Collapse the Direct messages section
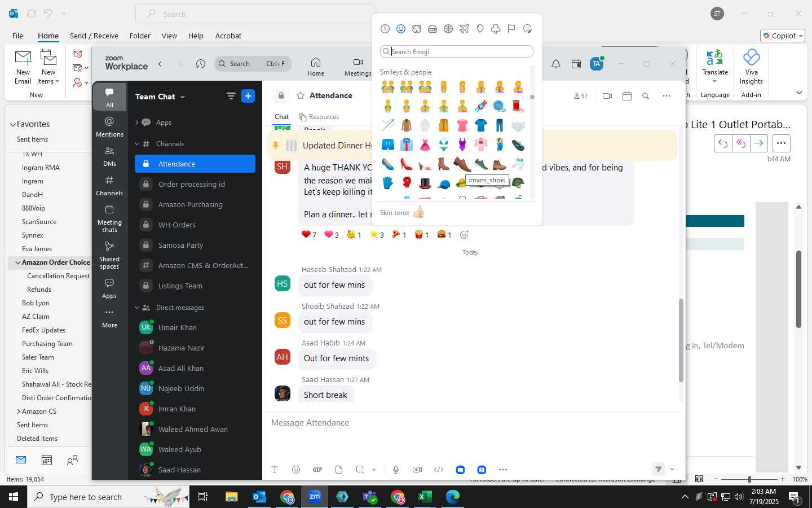The width and height of the screenshot is (812, 508). 137,308
